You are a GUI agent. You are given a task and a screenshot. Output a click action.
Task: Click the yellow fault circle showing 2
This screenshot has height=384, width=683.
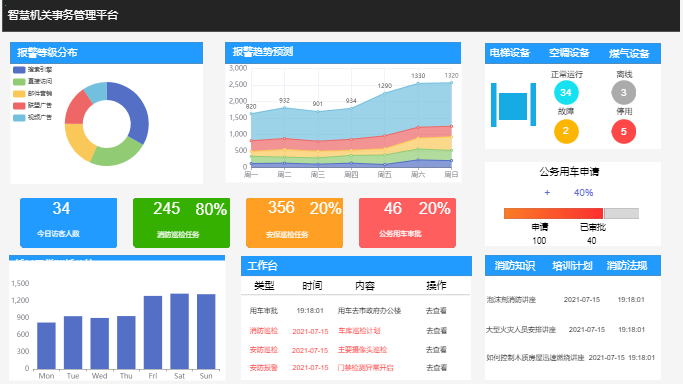point(566,131)
